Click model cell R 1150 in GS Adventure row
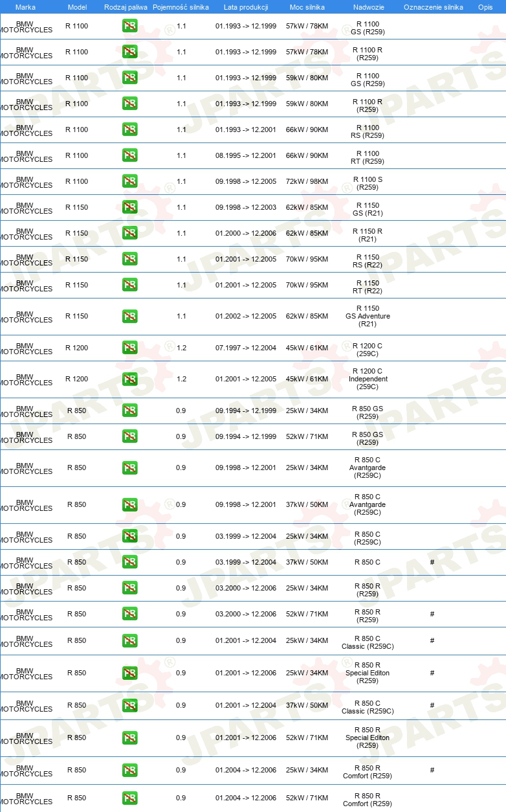The image size is (506, 812). tap(76, 316)
